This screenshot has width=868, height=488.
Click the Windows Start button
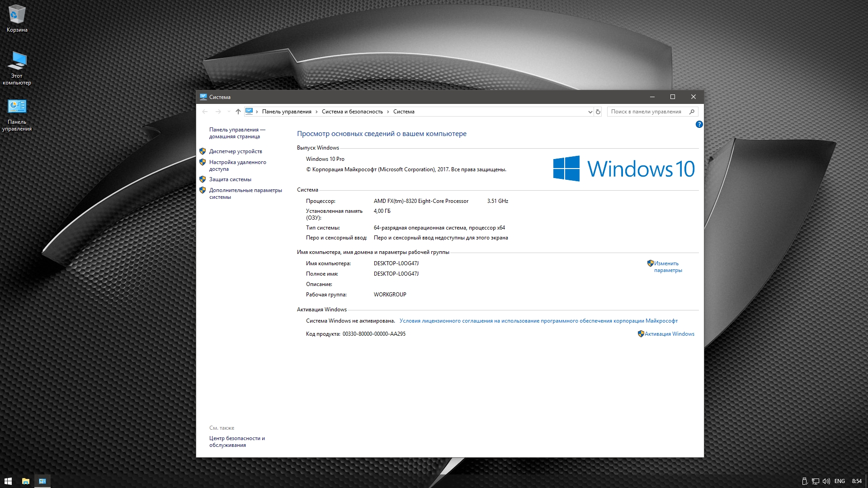click(x=8, y=481)
